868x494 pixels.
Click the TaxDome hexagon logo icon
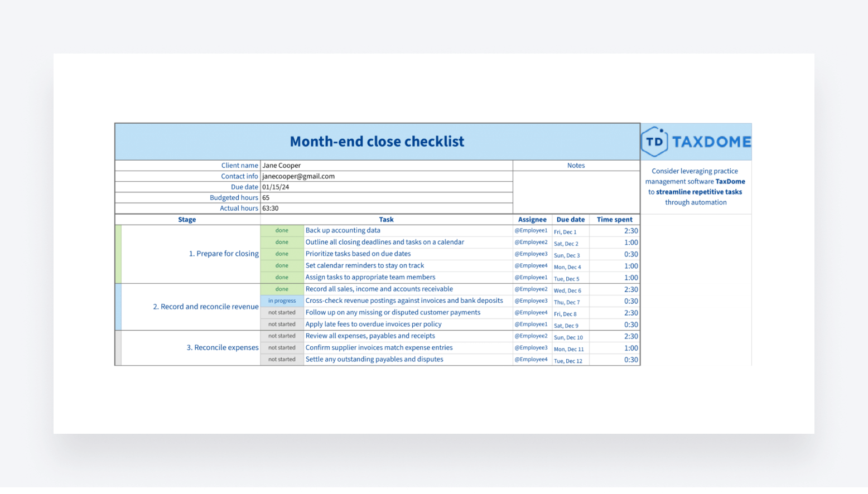coord(654,142)
